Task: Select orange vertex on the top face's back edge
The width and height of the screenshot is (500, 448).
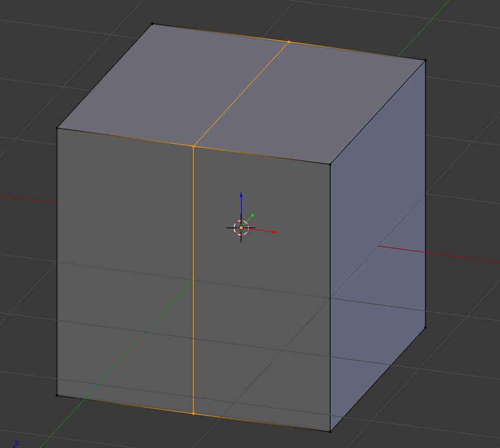Action: [x=289, y=42]
